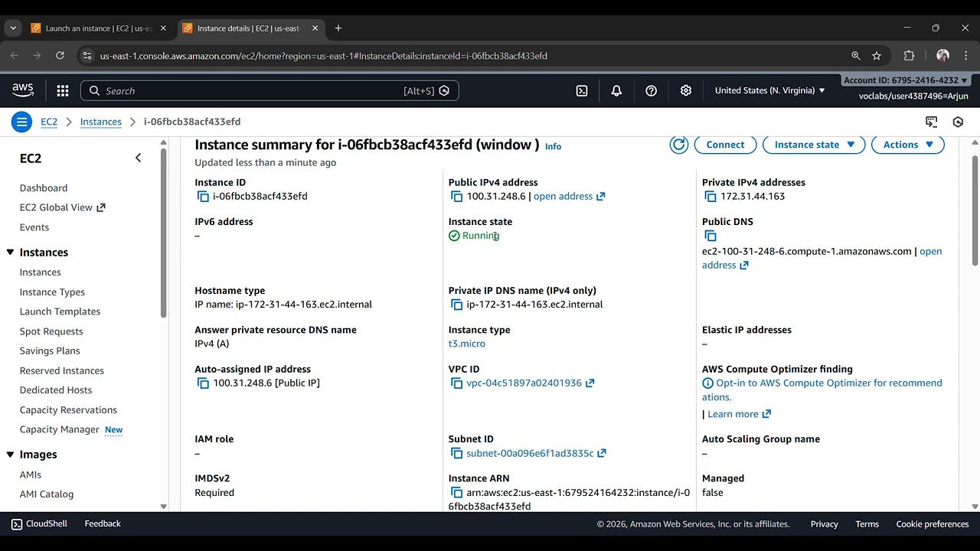Go to the AWS home logo
The width and height of the screenshot is (980, 551).
[23, 90]
